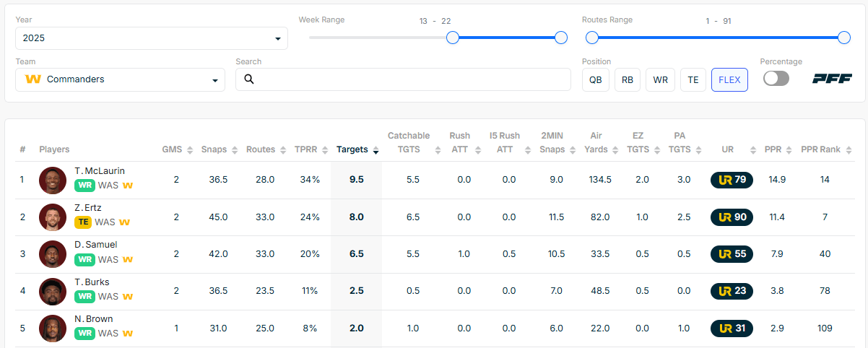The image size is (868, 348).
Task: Click the PFF logo icon
Action: tap(832, 79)
